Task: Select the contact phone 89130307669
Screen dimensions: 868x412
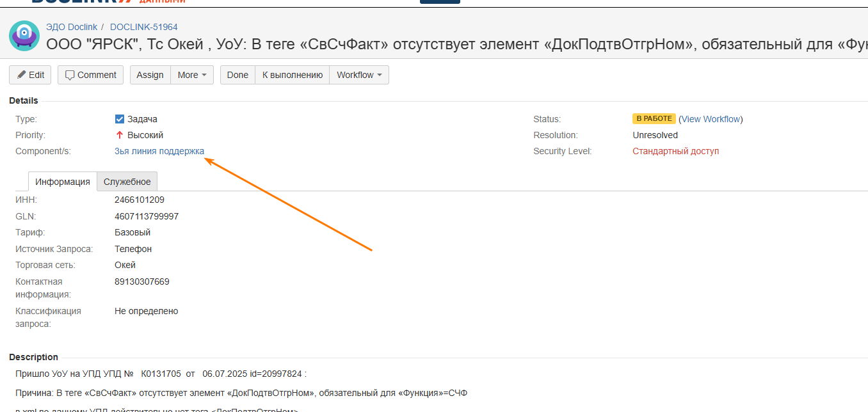Action: [142, 281]
